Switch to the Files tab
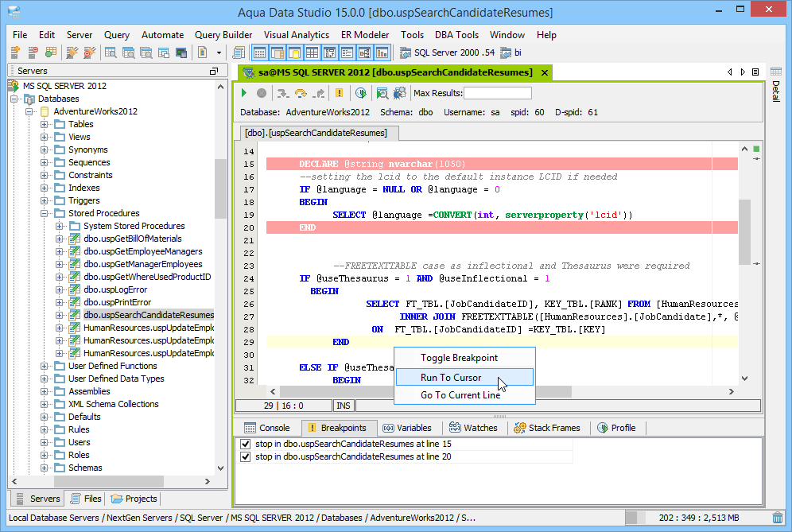The width and height of the screenshot is (792, 532). [86, 499]
